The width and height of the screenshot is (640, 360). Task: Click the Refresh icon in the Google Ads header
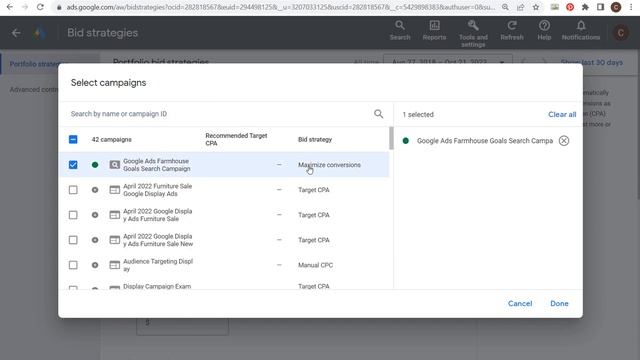pos(512,31)
